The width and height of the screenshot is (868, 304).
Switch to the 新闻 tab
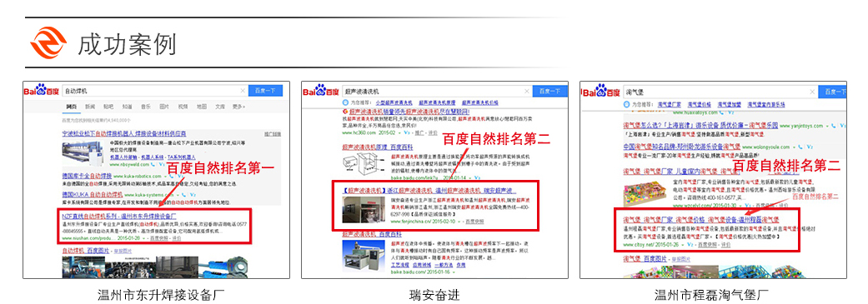pos(90,107)
